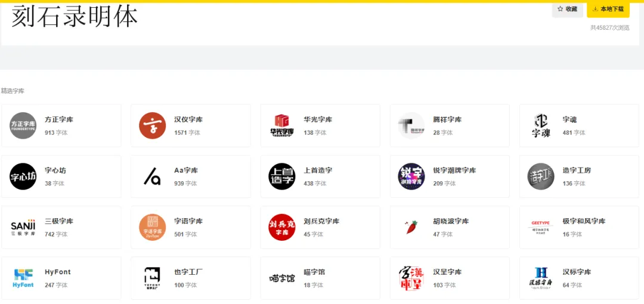Select the 喵字馆 name text
The width and height of the screenshot is (644, 304).
point(314,272)
